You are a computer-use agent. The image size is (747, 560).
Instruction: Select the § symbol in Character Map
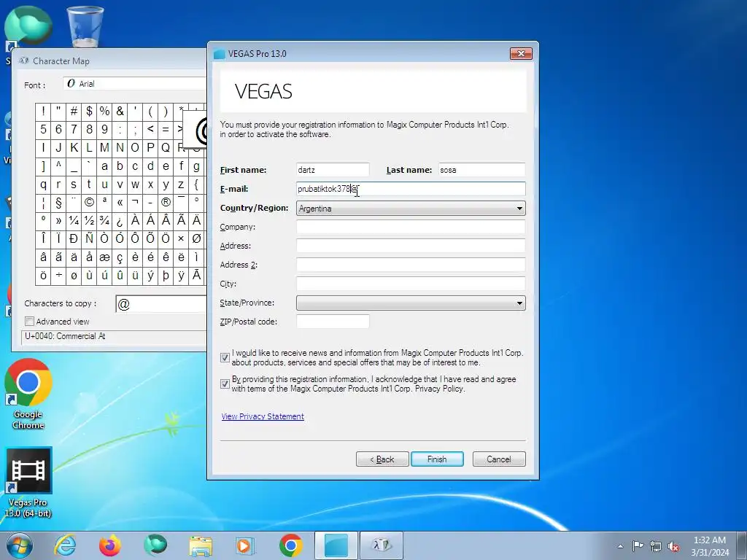[x=58, y=203]
